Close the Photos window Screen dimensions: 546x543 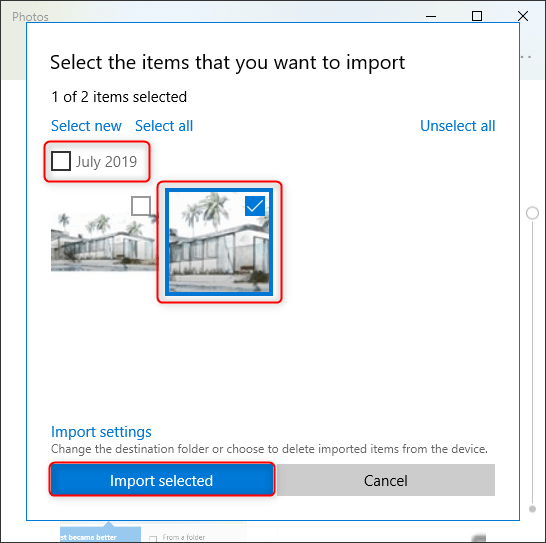pos(523,16)
